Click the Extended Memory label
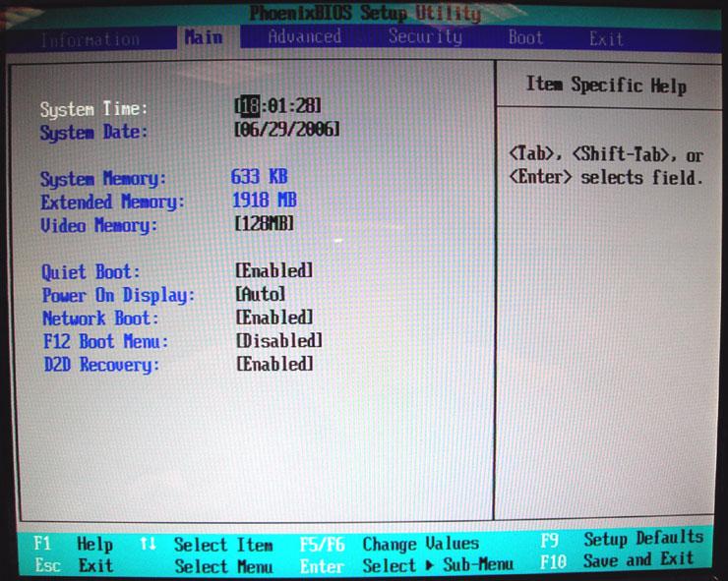Image resolution: width=728 pixels, height=581 pixels. click(113, 202)
